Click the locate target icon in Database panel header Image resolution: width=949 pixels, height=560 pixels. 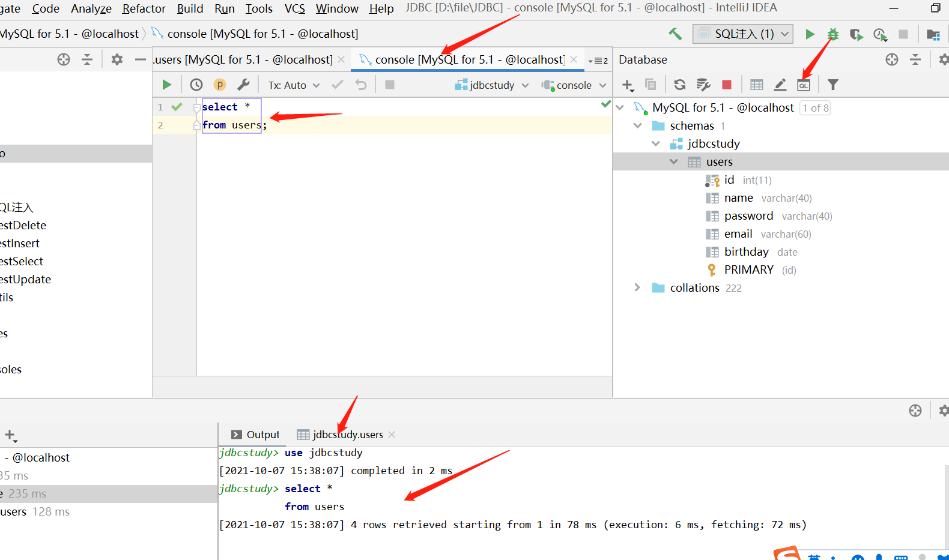[x=892, y=59]
